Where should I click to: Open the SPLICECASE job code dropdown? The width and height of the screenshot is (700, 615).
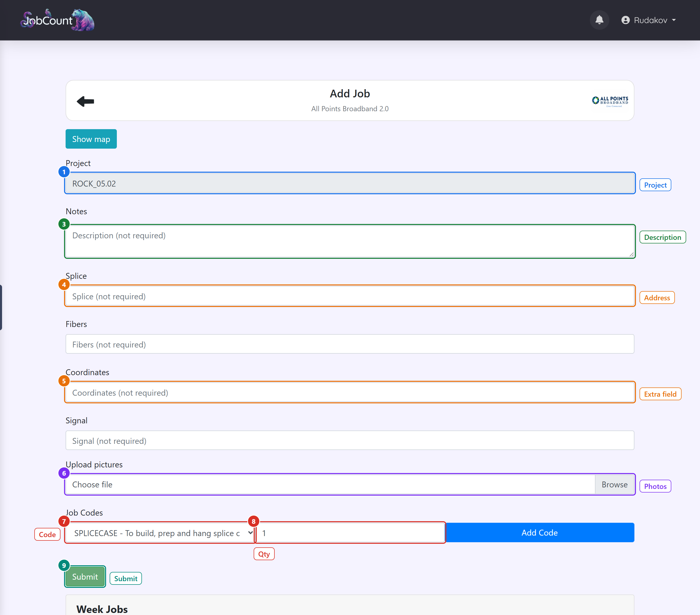coord(160,533)
